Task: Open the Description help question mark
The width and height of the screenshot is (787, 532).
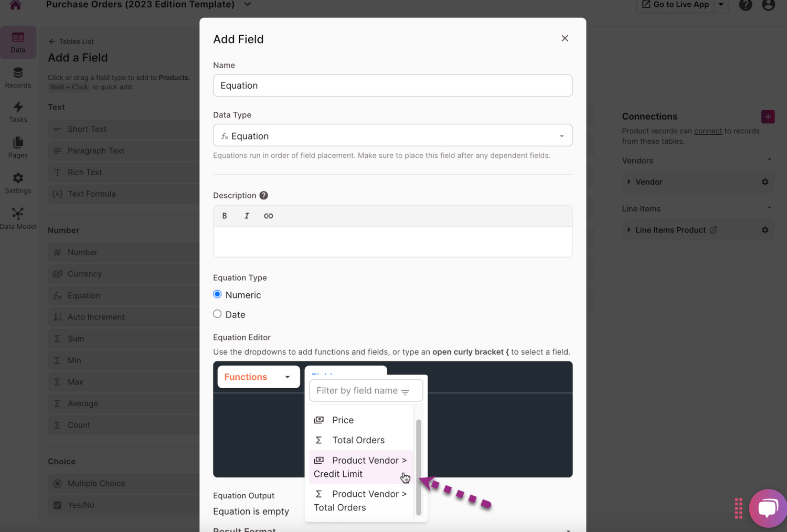Action: pos(263,195)
